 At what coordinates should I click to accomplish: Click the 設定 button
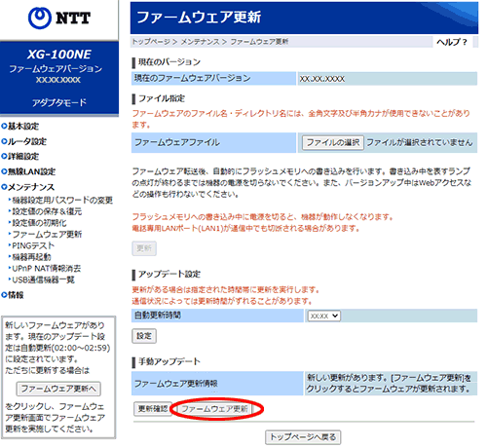(x=144, y=336)
